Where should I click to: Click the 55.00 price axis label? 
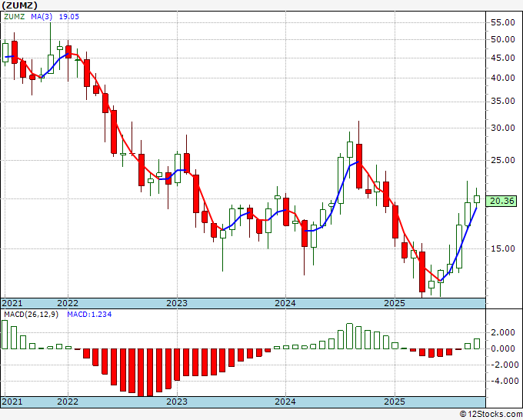pyautogui.click(x=503, y=22)
